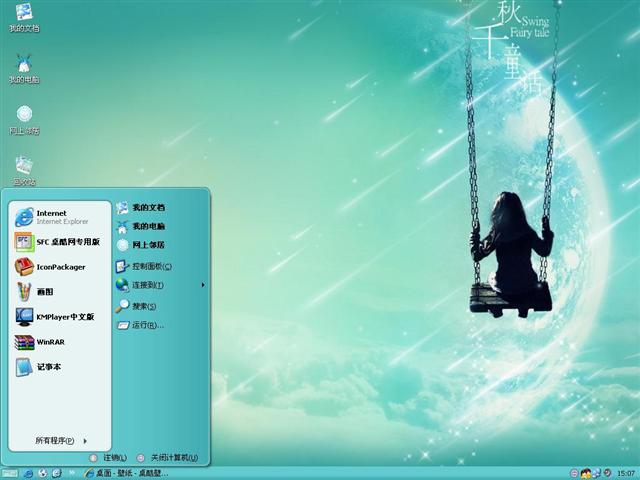Screen dimensions: 640x480
Task: Expand 所有程序(P) program list
Action: (60, 440)
